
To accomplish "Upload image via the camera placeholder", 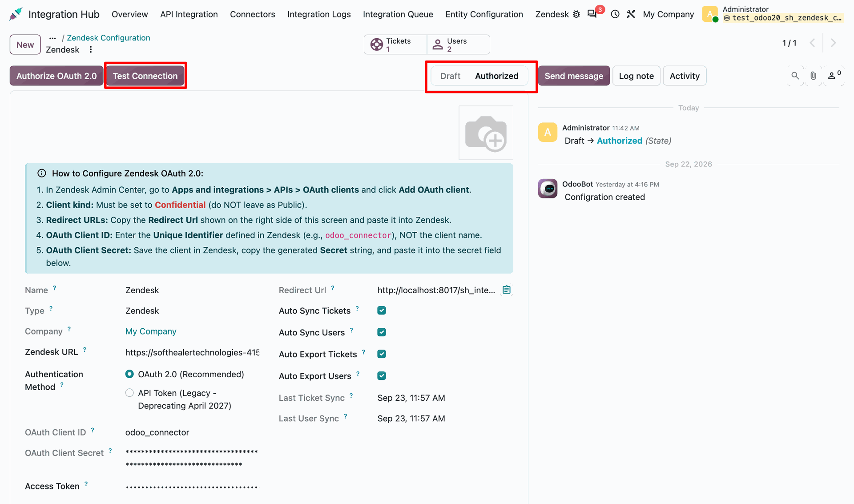I will point(486,133).
